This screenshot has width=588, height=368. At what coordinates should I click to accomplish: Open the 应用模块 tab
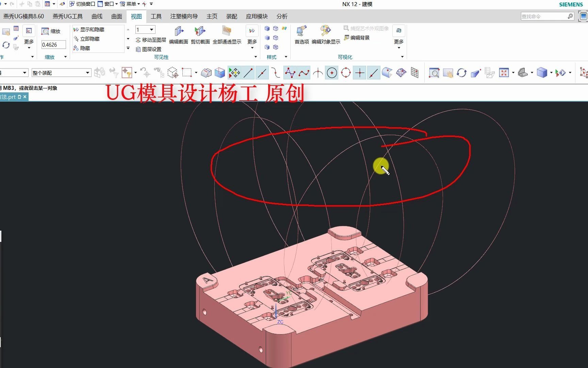[x=257, y=16]
